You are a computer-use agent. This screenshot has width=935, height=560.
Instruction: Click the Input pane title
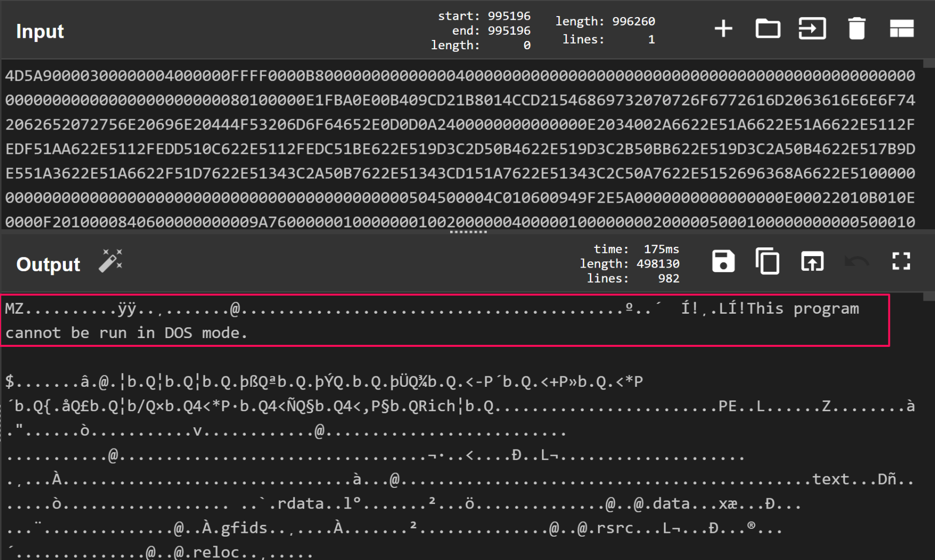(40, 31)
